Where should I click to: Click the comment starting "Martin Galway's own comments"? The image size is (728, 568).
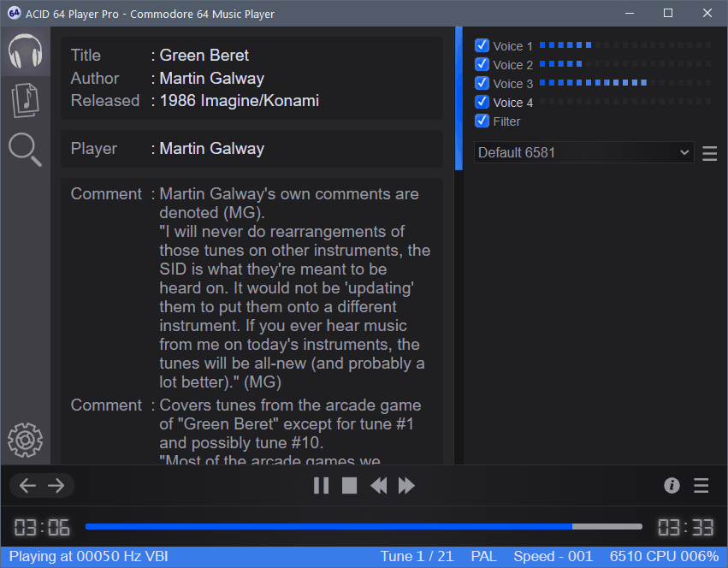pos(295,288)
